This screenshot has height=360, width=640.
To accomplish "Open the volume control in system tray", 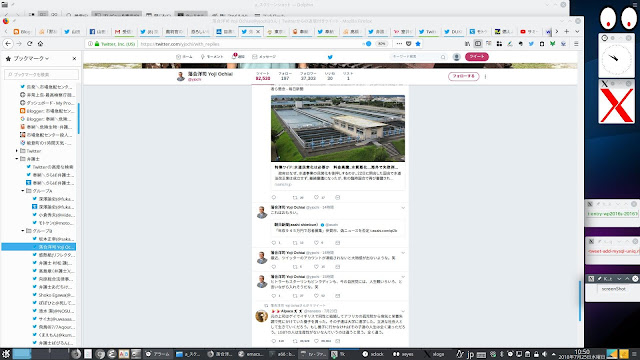I will pos(544,354).
